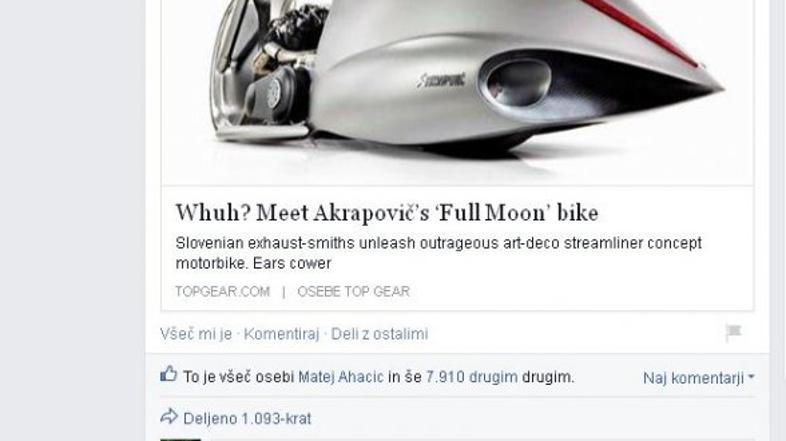Click the Akrapovič logo on the exhaust
The image size is (786, 441).
pos(441,81)
